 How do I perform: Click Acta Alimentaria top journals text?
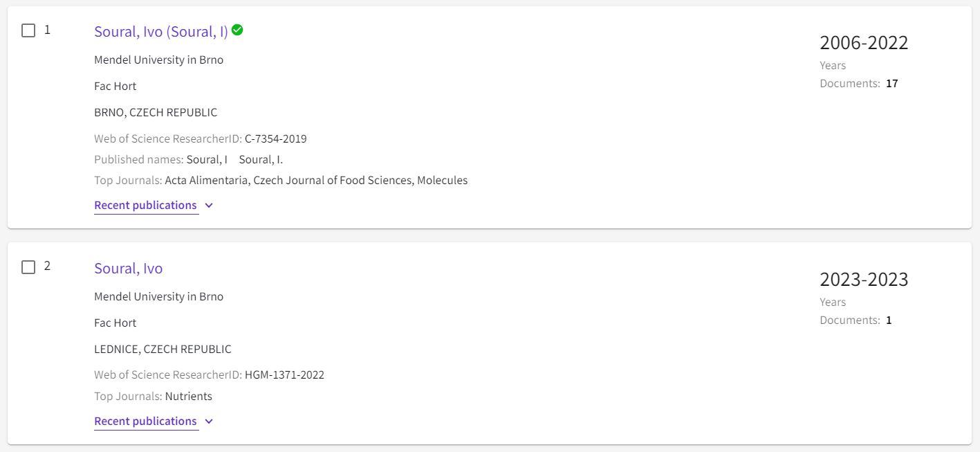coord(206,181)
